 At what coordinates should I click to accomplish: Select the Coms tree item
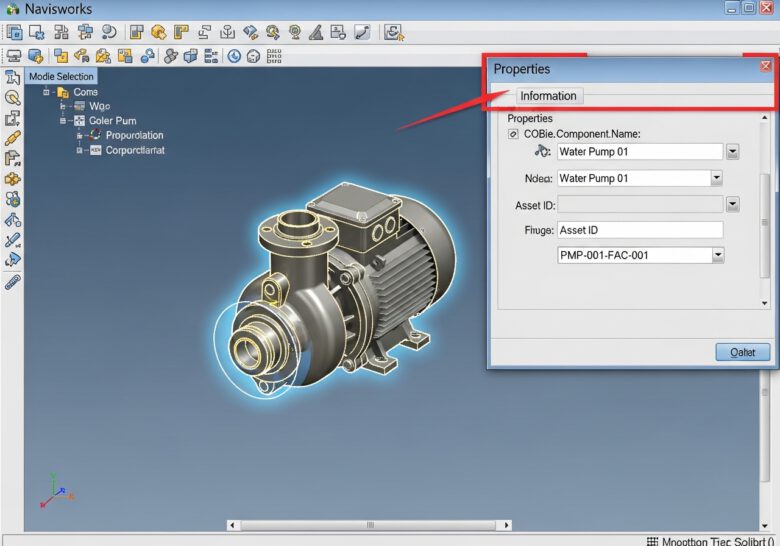[86, 92]
